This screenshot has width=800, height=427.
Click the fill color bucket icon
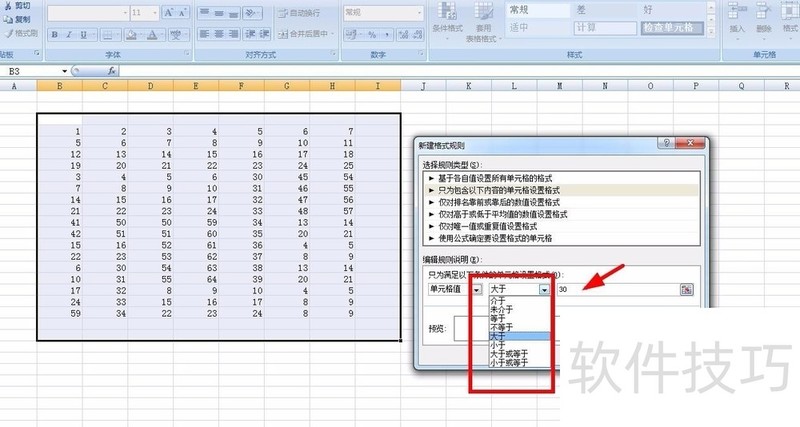(132, 35)
